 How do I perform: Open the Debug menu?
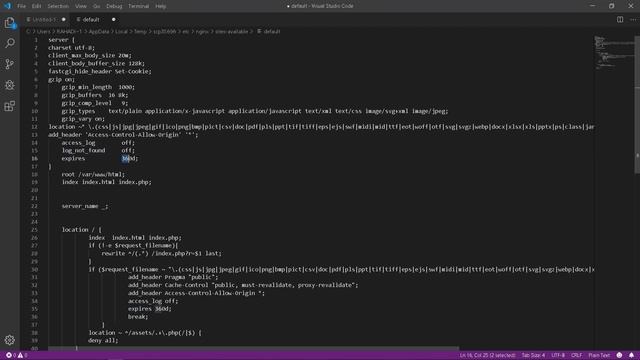pos(114,6)
